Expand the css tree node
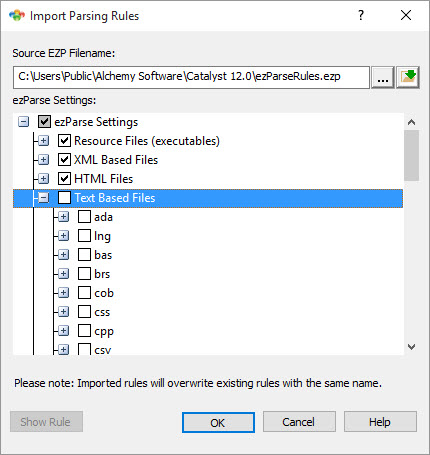The image size is (430, 455). point(63,312)
